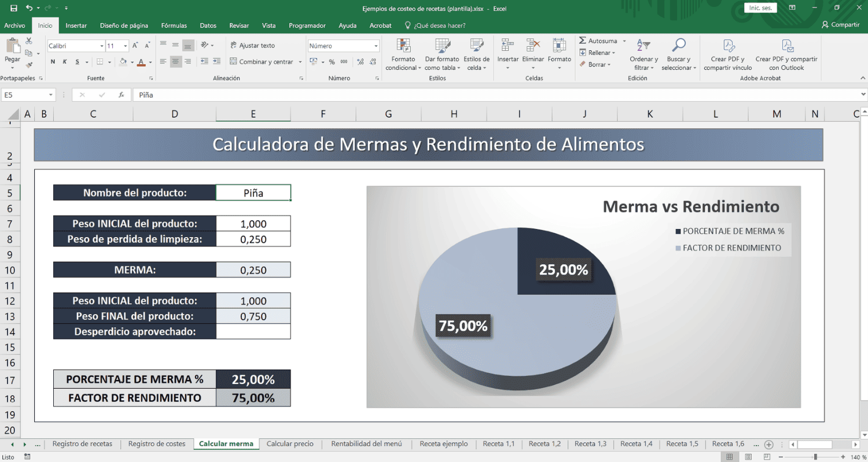The width and height of the screenshot is (868, 462).
Task: Click the Ajustar texto button
Action: [x=252, y=45]
